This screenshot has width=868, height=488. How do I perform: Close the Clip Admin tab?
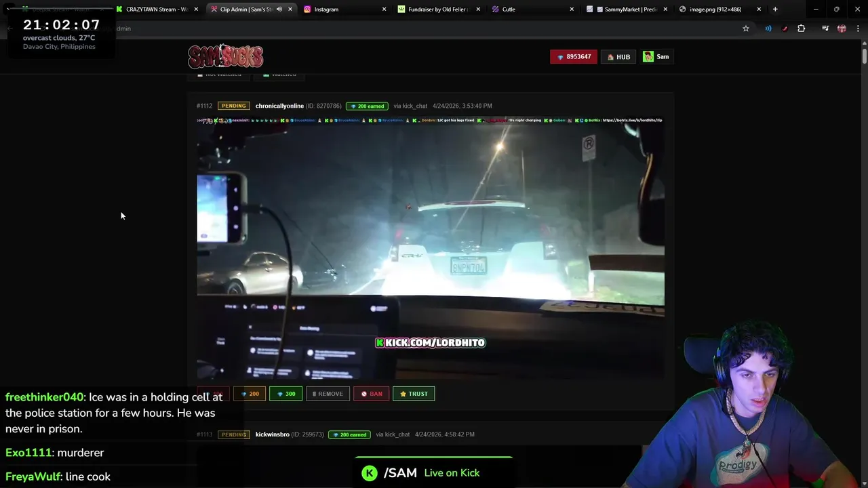290,9
